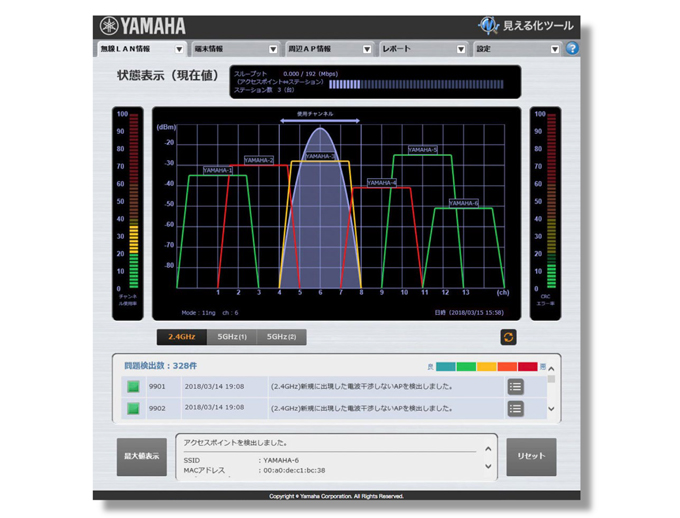Viewport: 680px width, 518px height.
Task: Click the YAMAHA-5 label on graph
Action: [423, 150]
